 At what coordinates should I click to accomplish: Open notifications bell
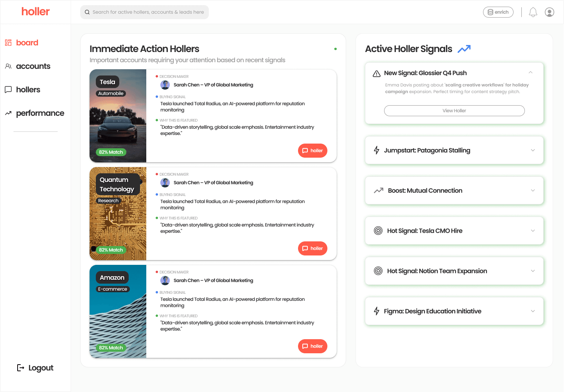(x=533, y=12)
